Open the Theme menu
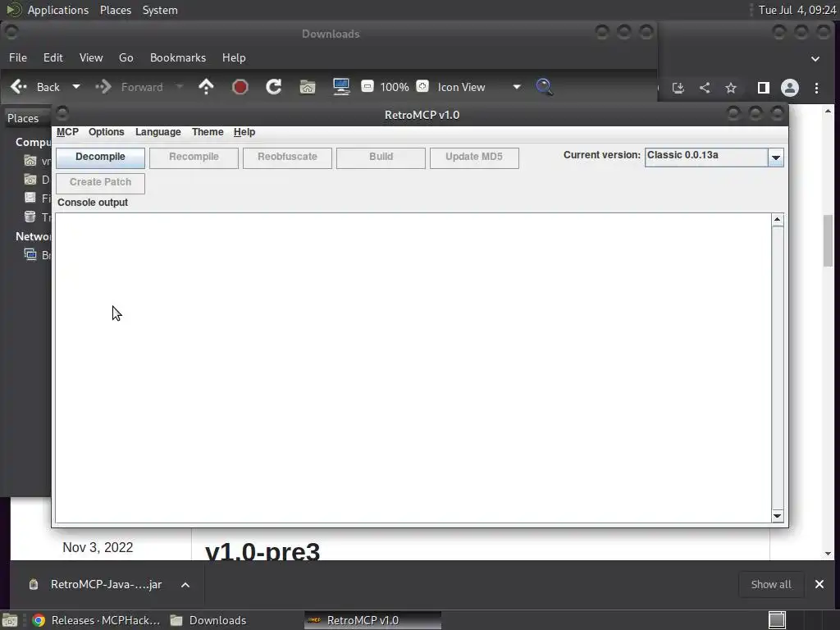This screenshot has width=840, height=630. pos(208,132)
